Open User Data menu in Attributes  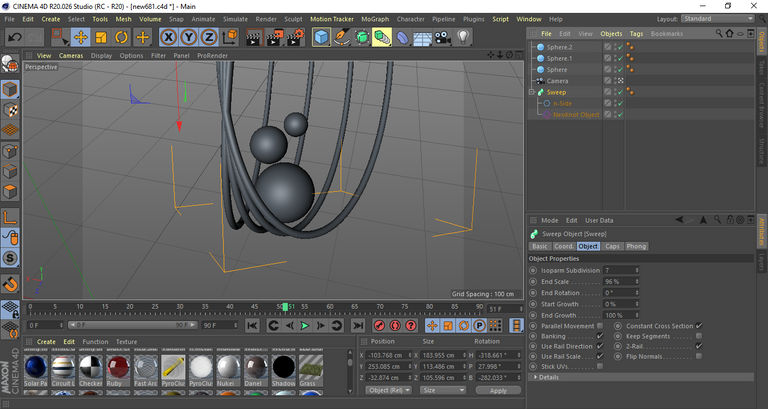[x=599, y=220]
